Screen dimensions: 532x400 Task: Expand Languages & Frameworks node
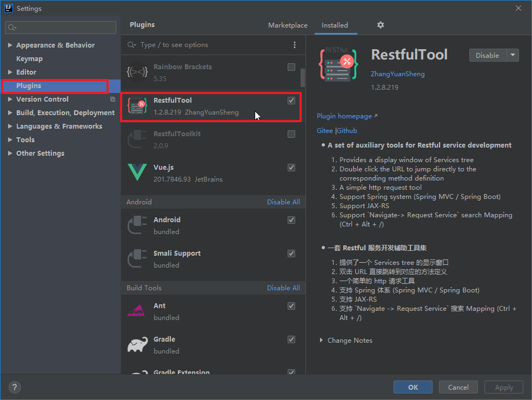tap(10, 126)
